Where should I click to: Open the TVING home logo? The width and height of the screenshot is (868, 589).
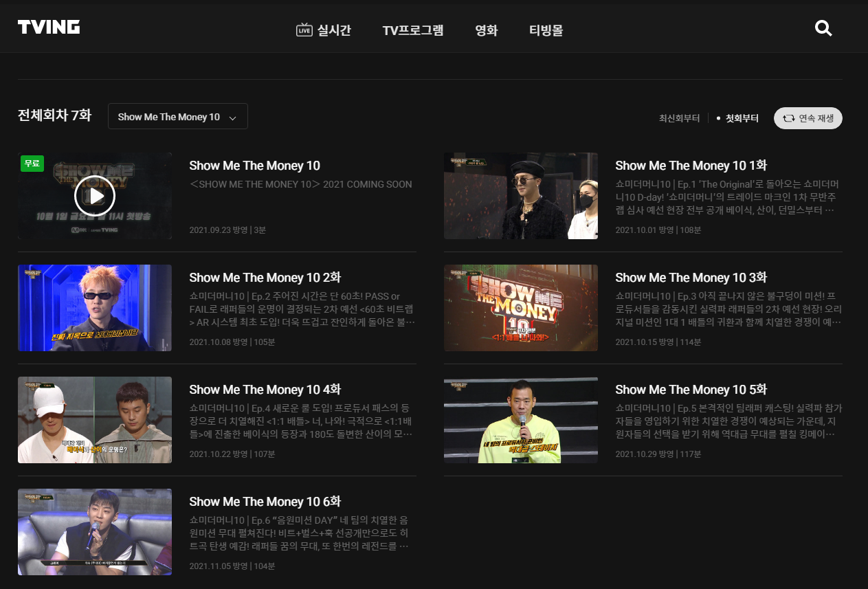49,27
